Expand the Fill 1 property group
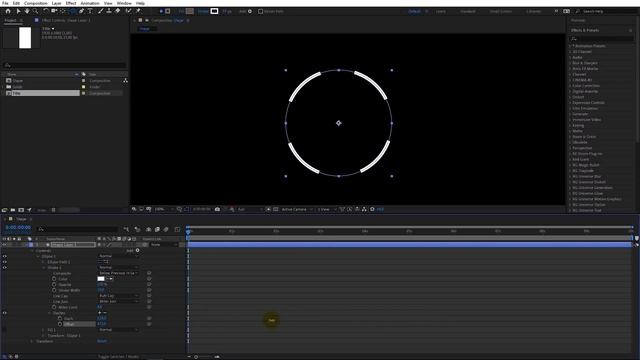Image resolution: width=640 pixels, height=360 pixels. point(44,330)
